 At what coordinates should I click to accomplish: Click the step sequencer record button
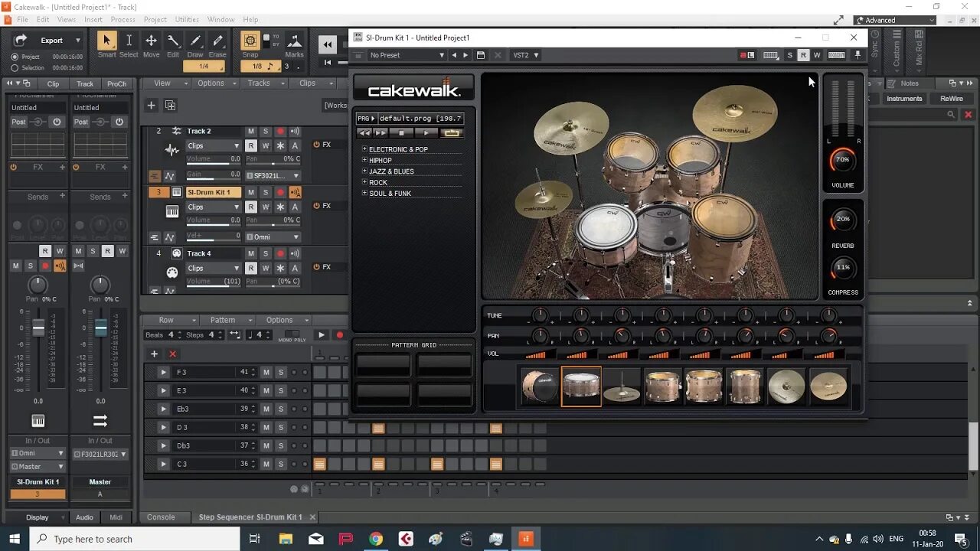[x=339, y=334]
